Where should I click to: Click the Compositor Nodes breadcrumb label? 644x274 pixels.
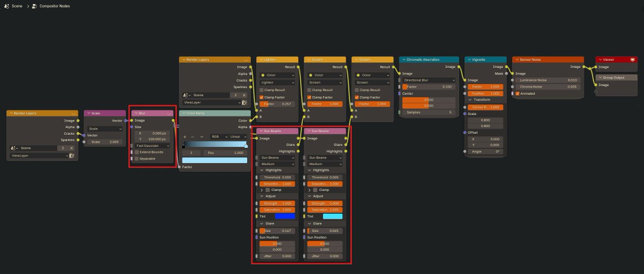(55, 6)
